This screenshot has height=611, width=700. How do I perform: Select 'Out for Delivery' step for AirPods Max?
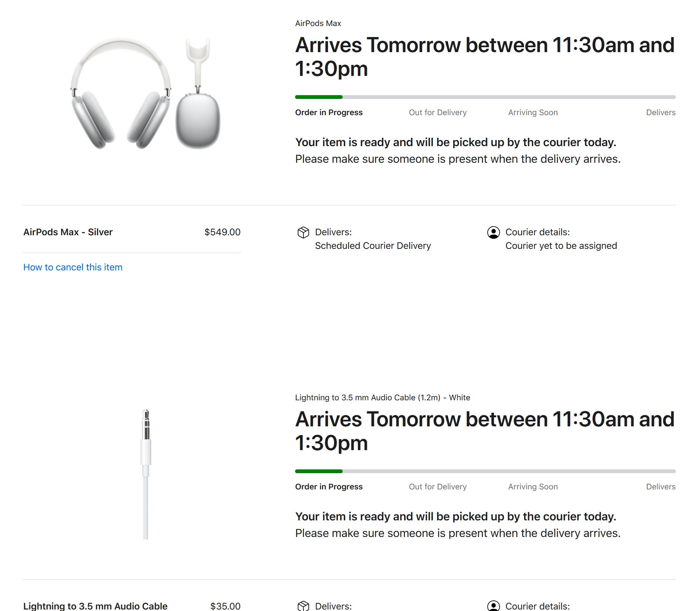(x=437, y=113)
